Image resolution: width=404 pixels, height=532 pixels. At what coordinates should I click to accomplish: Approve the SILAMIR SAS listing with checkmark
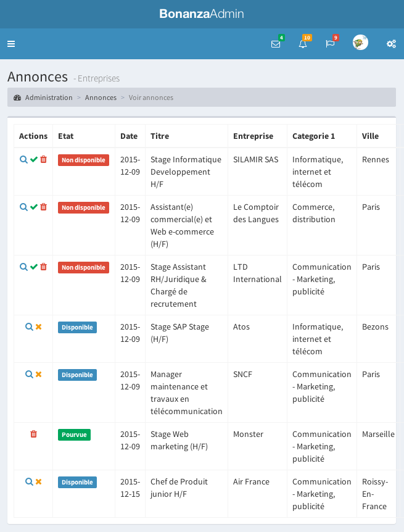click(x=34, y=159)
